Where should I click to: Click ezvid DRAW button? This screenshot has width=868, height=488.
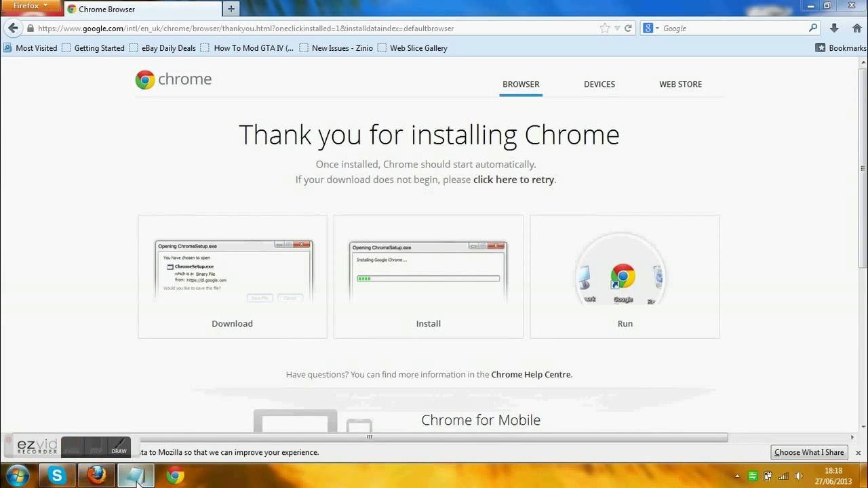(x=119, y=447)
